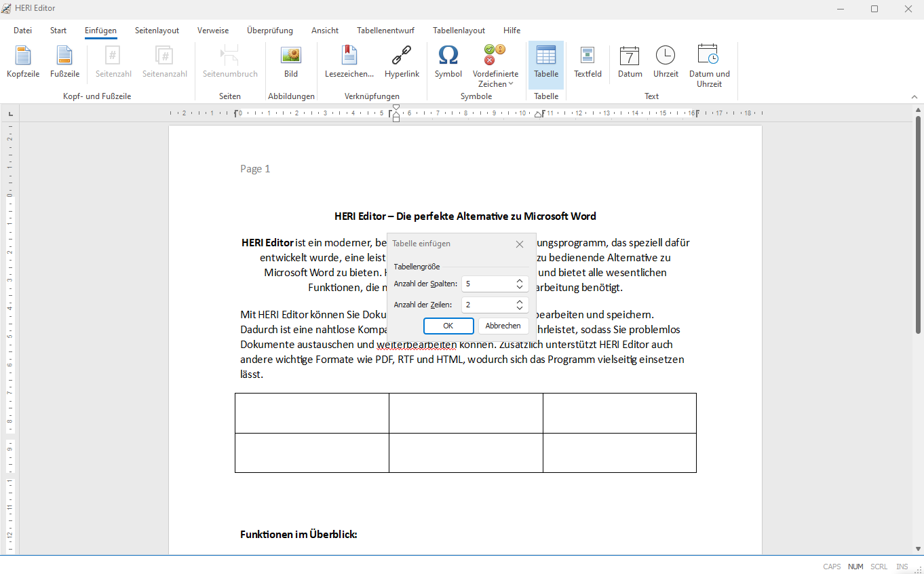This screenshot has height=574, width=924.
Task: Increase the Anzahl der Zeilen value
Action: click(x=519, y=302)
